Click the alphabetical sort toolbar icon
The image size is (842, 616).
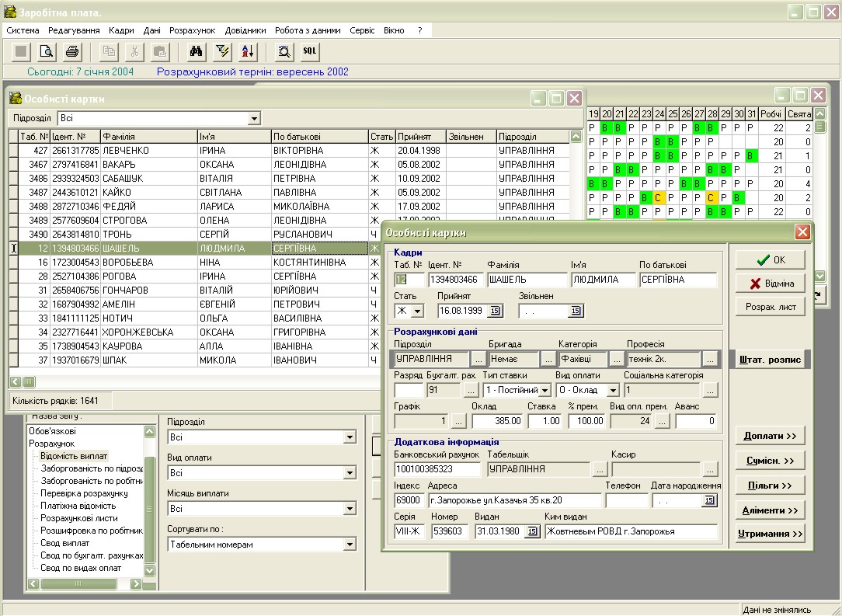click(248, 52)
